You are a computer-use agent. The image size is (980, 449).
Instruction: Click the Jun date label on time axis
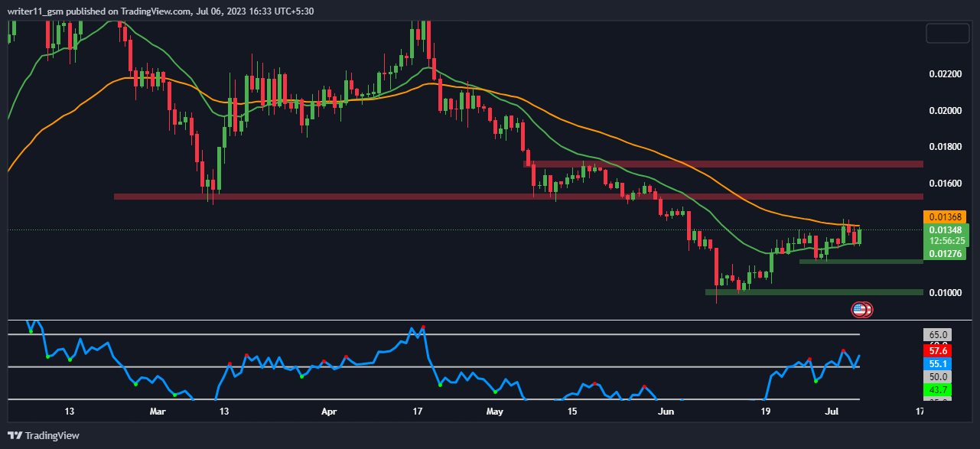point(666,412)
